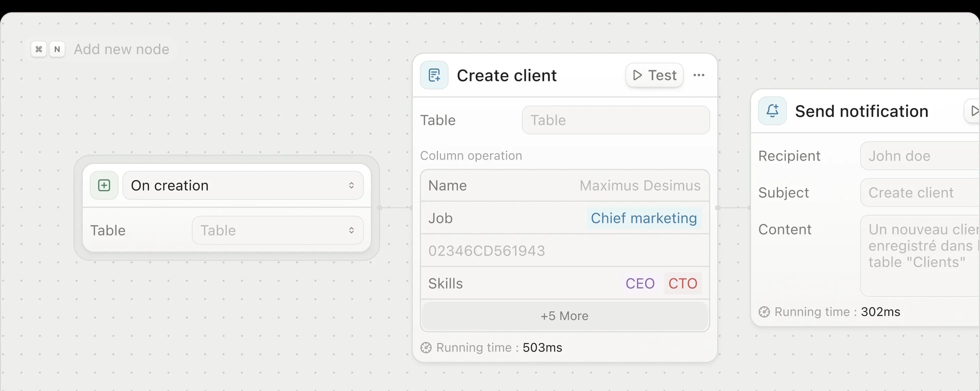This screenshot has height=391, width=980.
Task: Open the Table dropdown on trigger node
Action: point(277,230)
